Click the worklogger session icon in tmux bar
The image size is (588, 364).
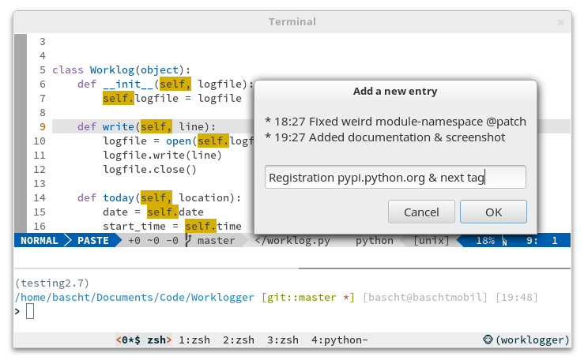pyautogui.click(x=488, y=340)
